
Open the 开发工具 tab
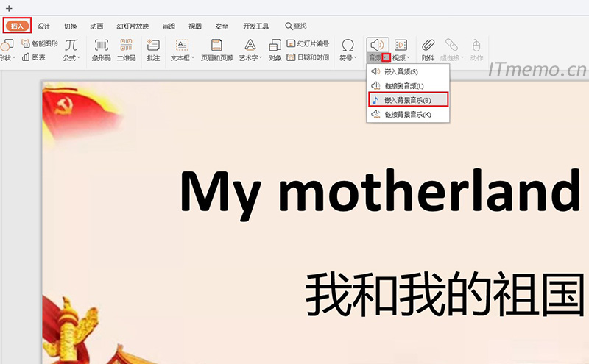(255, 26)
